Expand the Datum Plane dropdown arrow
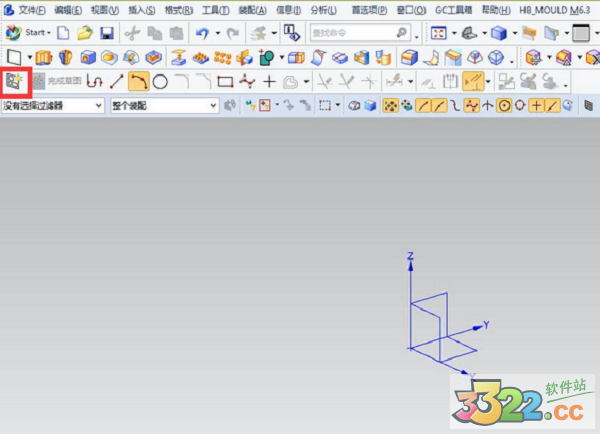Viewport: 600px width, 434px height. [29, 58]
